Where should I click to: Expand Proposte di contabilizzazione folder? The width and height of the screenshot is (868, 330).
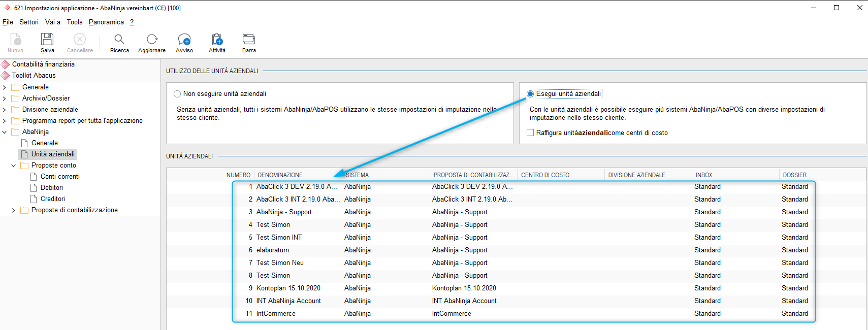14,210
